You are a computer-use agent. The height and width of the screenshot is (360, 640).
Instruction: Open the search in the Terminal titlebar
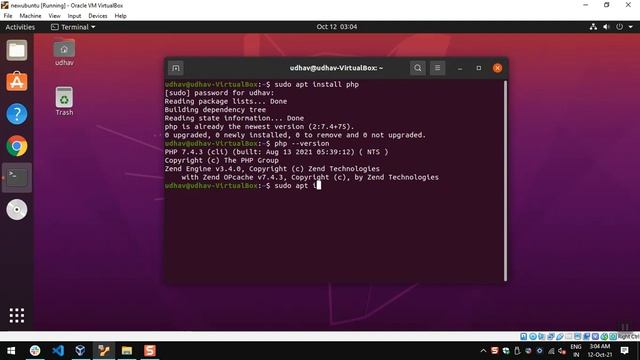418,68
